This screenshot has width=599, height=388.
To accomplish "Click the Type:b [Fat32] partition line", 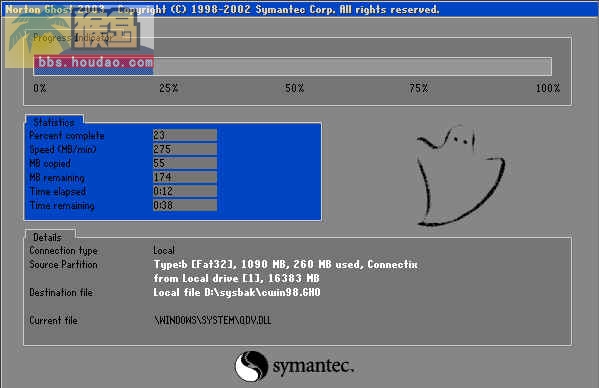I will [286, 264].
